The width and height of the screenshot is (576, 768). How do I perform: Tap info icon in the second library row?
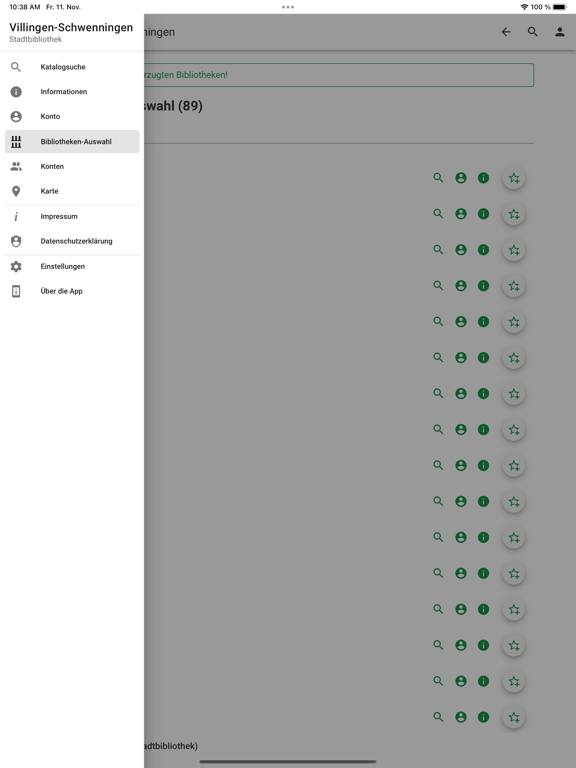point(483,214)
